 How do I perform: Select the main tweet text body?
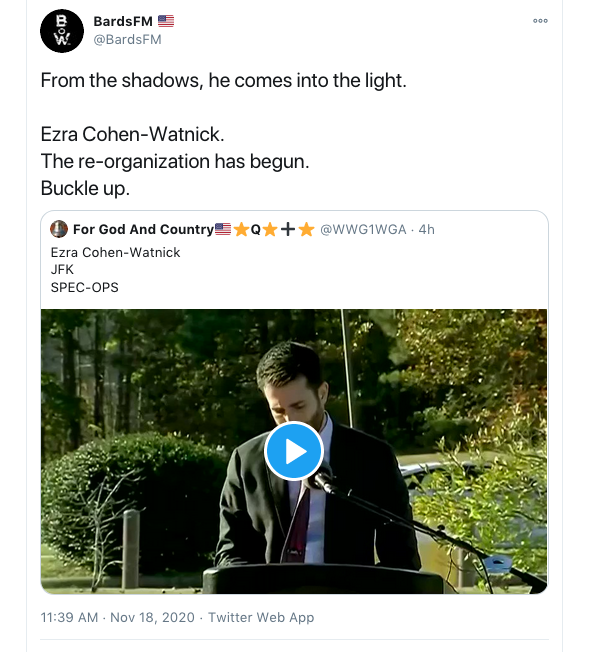coord(223,134)
